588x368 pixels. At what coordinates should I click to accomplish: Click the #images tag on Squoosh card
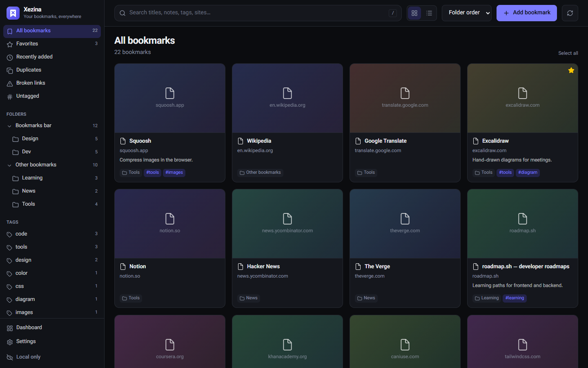point(174,173)
